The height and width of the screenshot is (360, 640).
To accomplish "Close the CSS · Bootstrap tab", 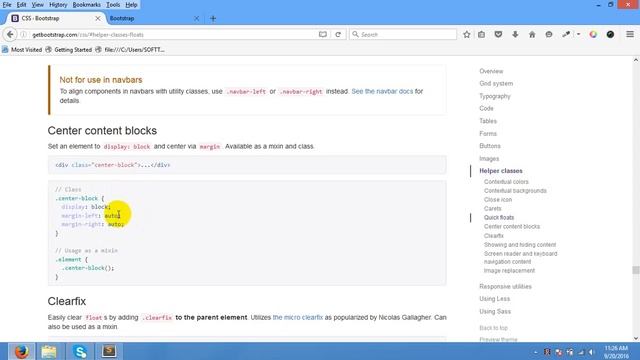I will [x=98, y=18].
